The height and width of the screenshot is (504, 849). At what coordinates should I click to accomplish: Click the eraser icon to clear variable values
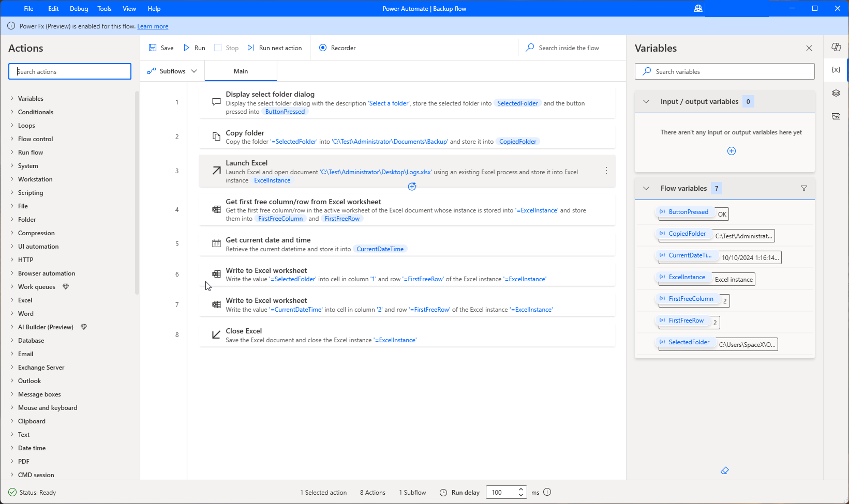point(725,470)
